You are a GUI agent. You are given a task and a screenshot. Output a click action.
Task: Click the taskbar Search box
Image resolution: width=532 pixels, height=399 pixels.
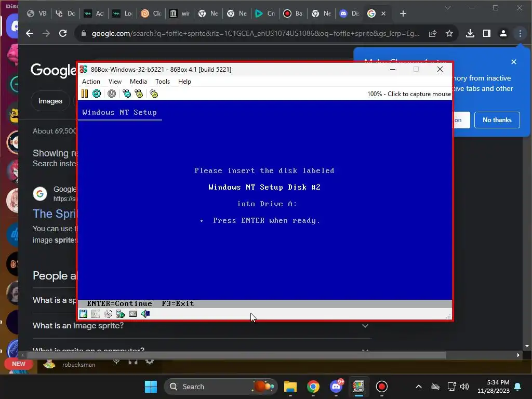coord(220,387)
